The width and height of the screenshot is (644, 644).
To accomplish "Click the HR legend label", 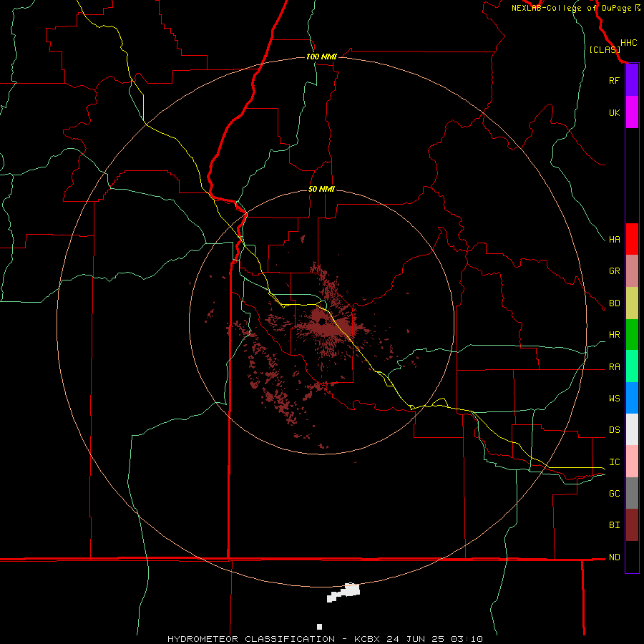I will tap(614, 335).
